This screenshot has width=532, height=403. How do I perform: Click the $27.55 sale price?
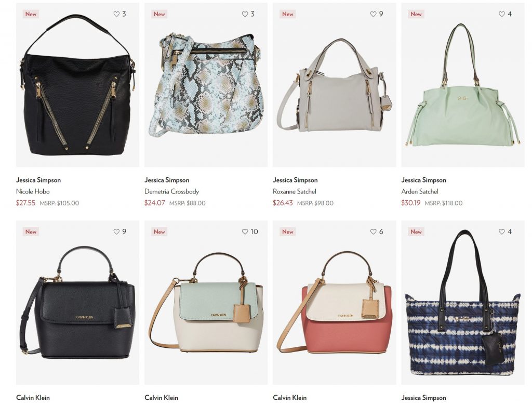click(26, 203)
